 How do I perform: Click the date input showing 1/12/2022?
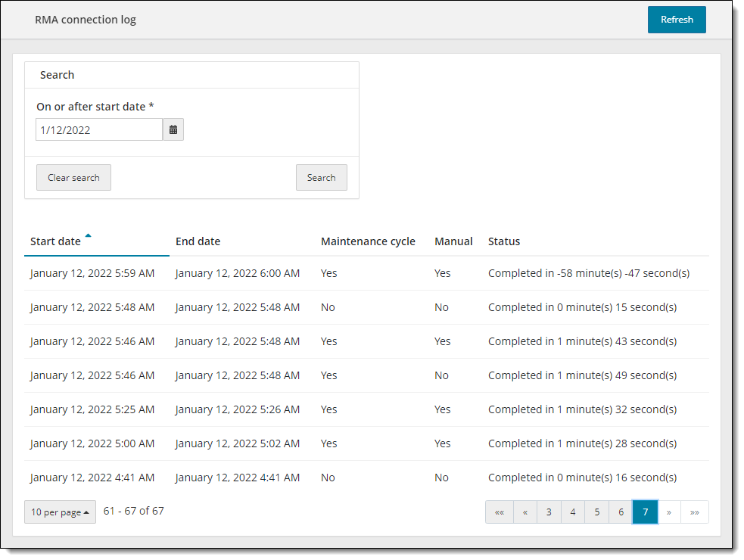(x=98, y=129)
